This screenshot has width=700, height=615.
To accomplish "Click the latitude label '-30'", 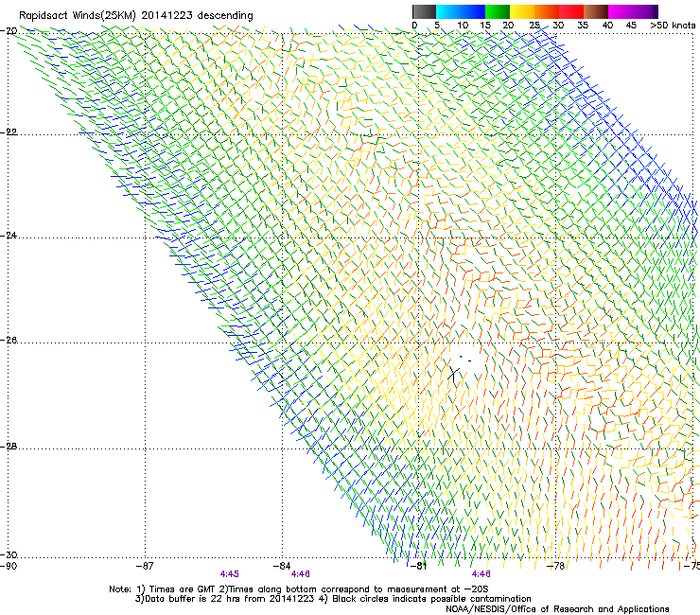I will 9,554.
